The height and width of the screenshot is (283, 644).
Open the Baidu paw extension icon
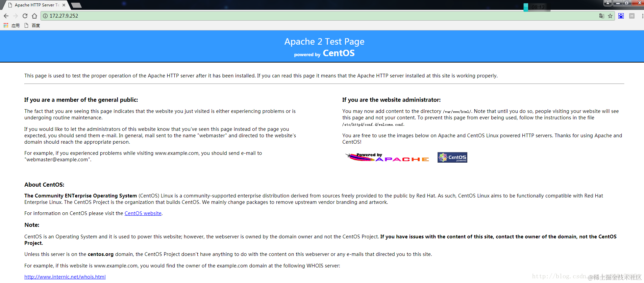tap(621, 16)
